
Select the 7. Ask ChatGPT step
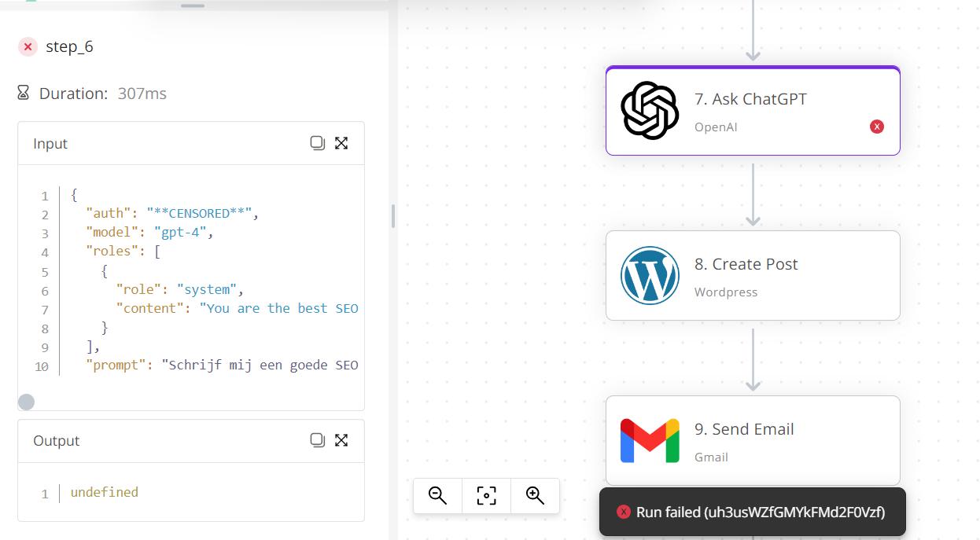[x=753, y=111]
